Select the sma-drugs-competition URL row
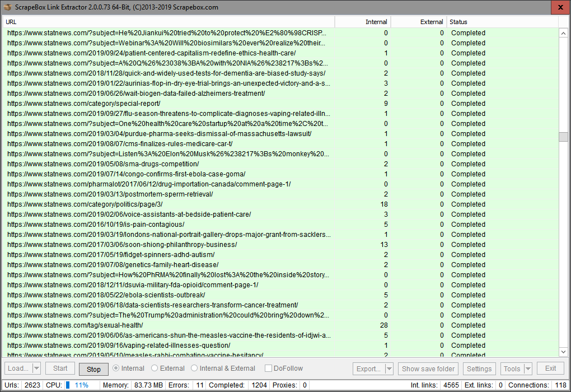 (x=280, y=164)
